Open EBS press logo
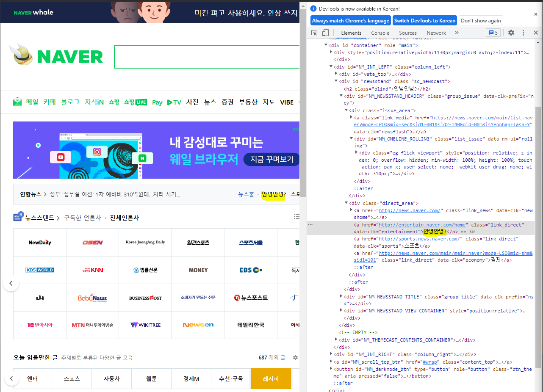Image resolution: width=543 pixels, height=392 pixels. pyautogui.click(x=251, y=270)
